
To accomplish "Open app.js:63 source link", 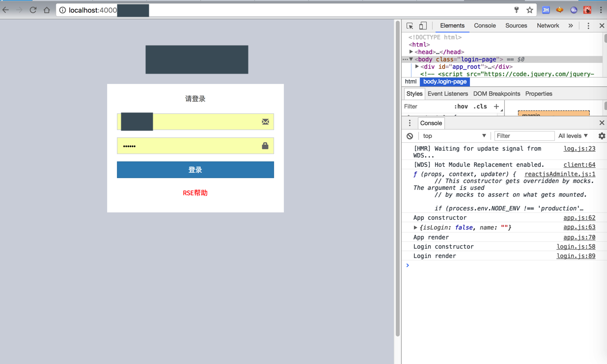I will click(x=579, y=228).
